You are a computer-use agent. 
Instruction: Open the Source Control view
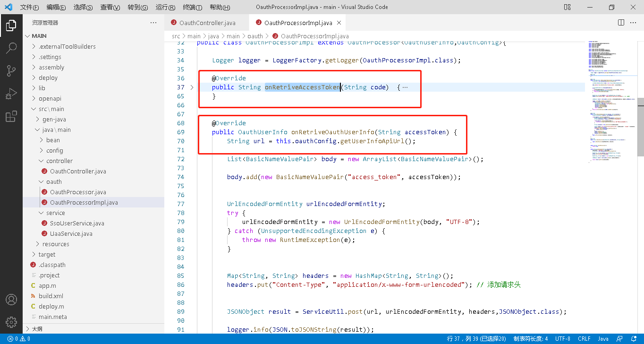point(11,71)
